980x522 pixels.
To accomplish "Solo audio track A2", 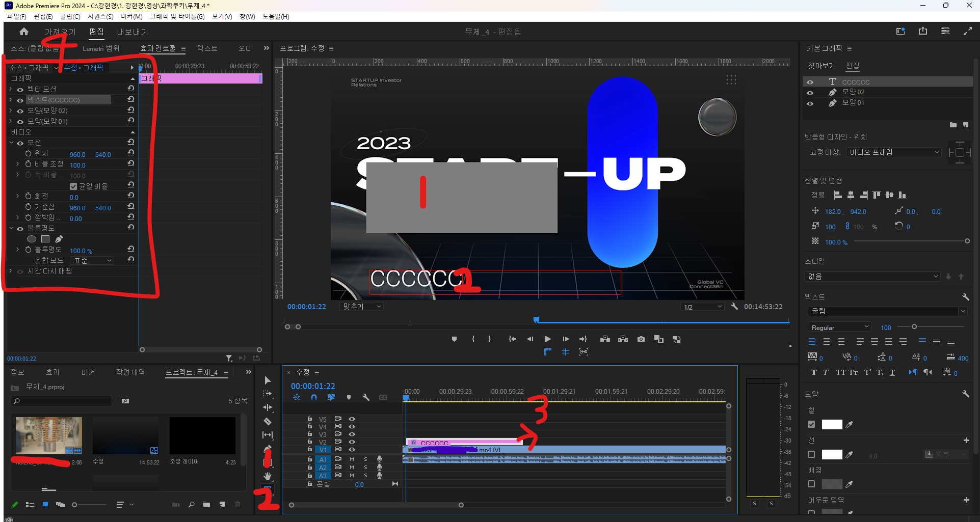I will tap(365, 467).
